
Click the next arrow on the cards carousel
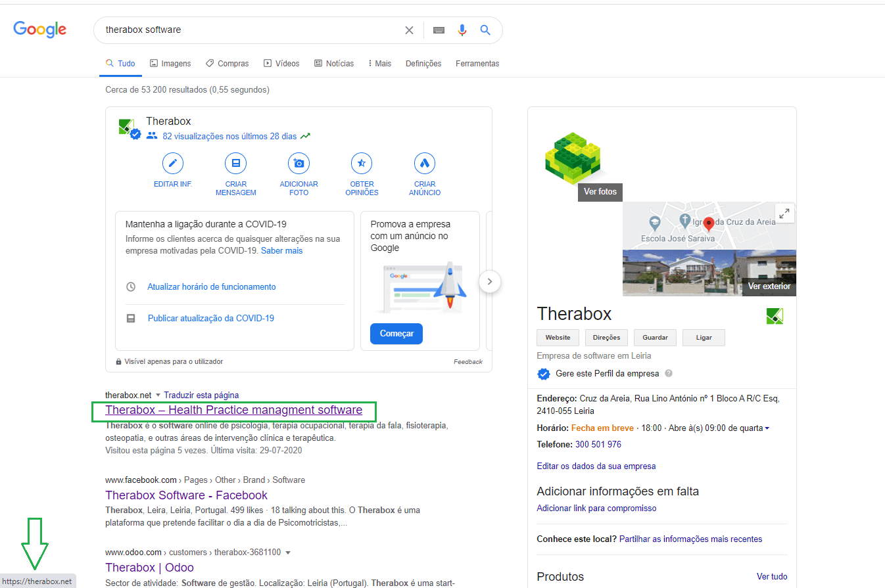point(490,282)
